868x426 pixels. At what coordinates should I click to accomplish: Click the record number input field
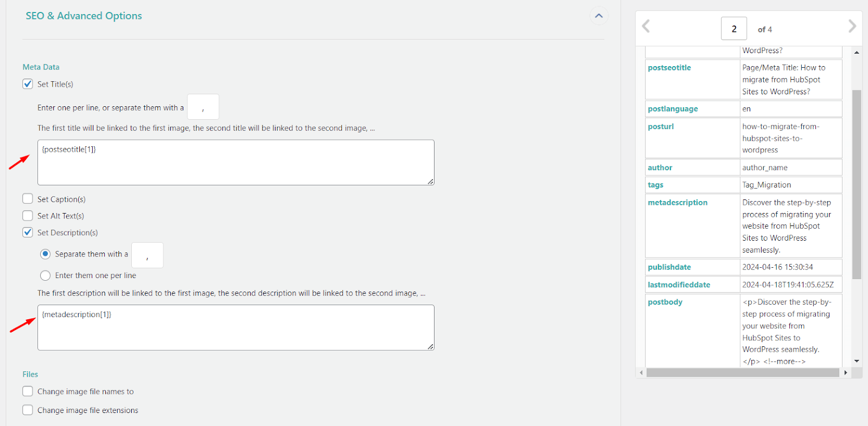(x=733, y=29)
